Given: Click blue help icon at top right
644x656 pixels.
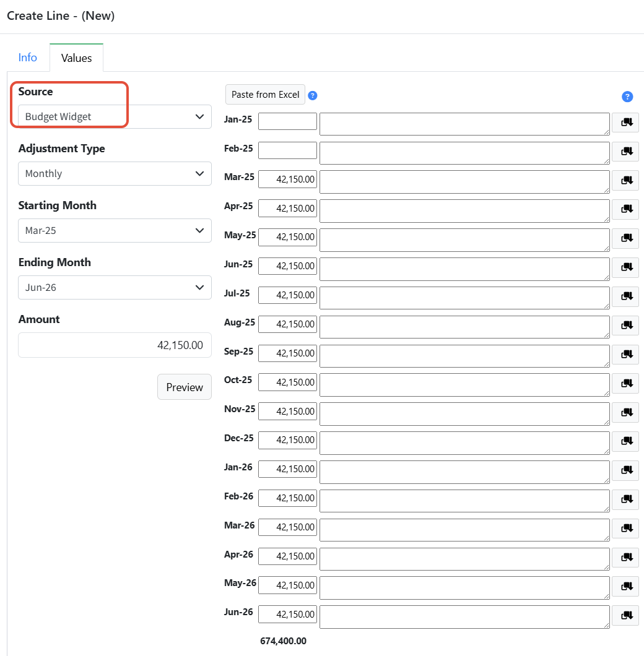Looking at the screenshot, I should pyautogui.click(x=627, y=97).
